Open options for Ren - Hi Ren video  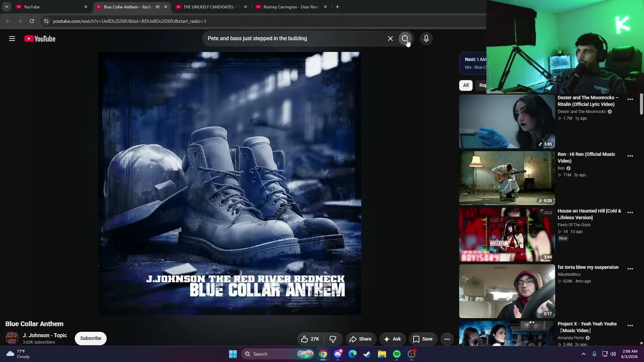[x=630, y=156]
